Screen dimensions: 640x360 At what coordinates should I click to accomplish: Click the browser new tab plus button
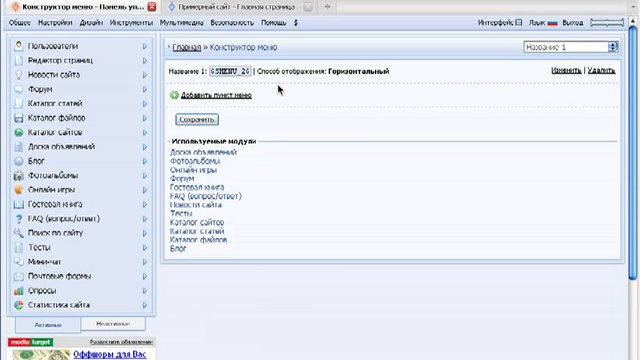tap(327, 7)
